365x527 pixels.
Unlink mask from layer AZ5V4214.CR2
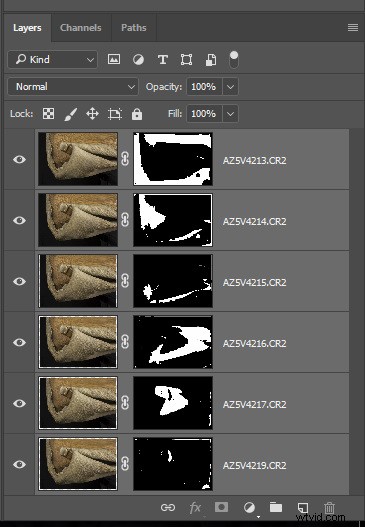point(125,220)
